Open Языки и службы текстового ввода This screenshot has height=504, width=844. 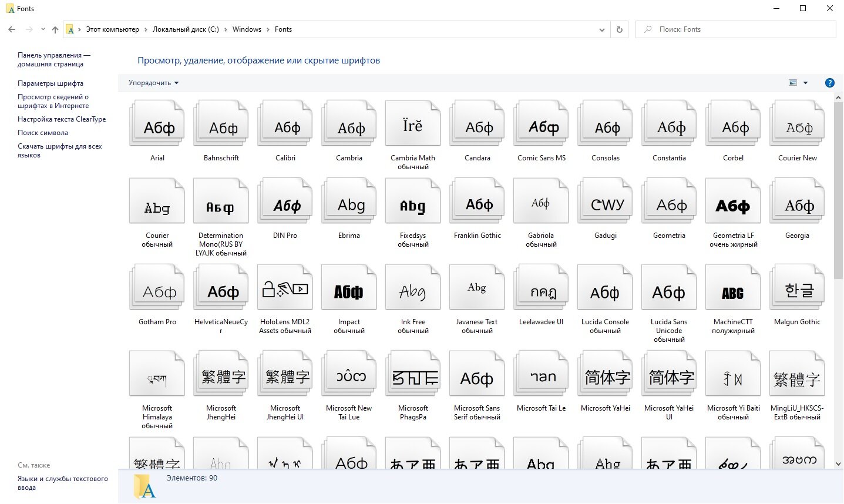(63, 483)
